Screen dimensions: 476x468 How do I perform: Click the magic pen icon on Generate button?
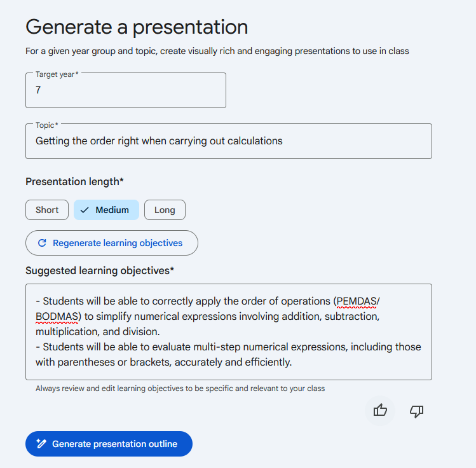(41, 444)
